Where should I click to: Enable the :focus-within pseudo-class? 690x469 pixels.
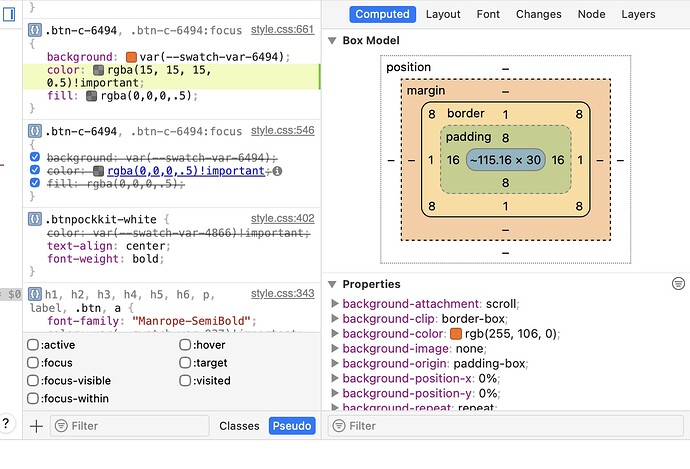(33, 398)
